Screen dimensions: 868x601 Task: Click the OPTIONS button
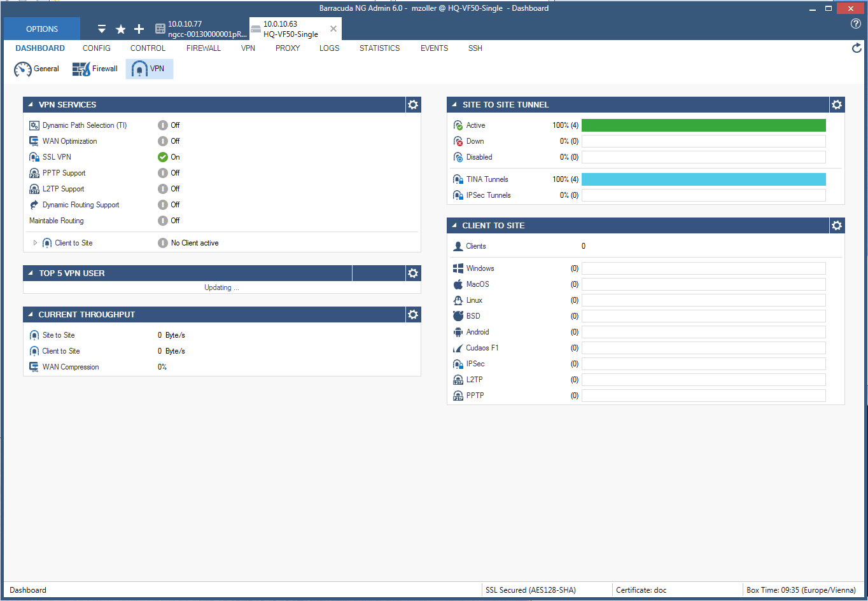tap(42, 29)
